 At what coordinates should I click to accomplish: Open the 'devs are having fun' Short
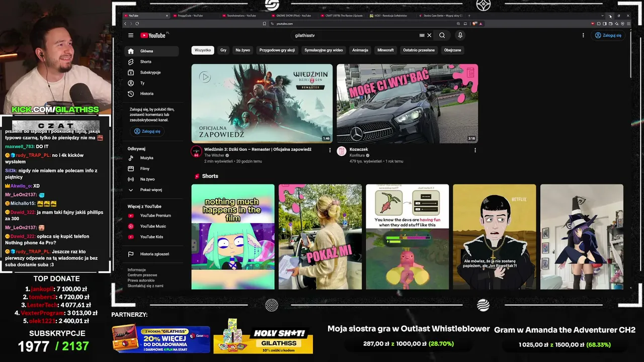click(407, 237)
